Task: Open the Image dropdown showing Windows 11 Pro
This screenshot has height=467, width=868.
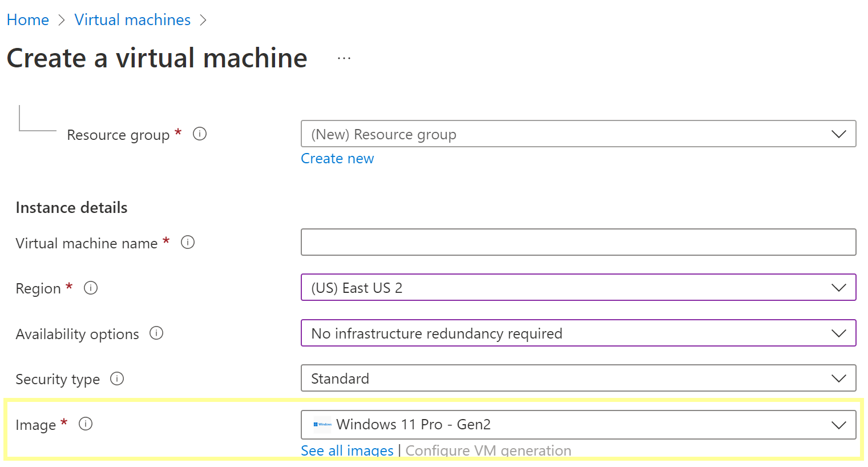Action: click(578, 425)
